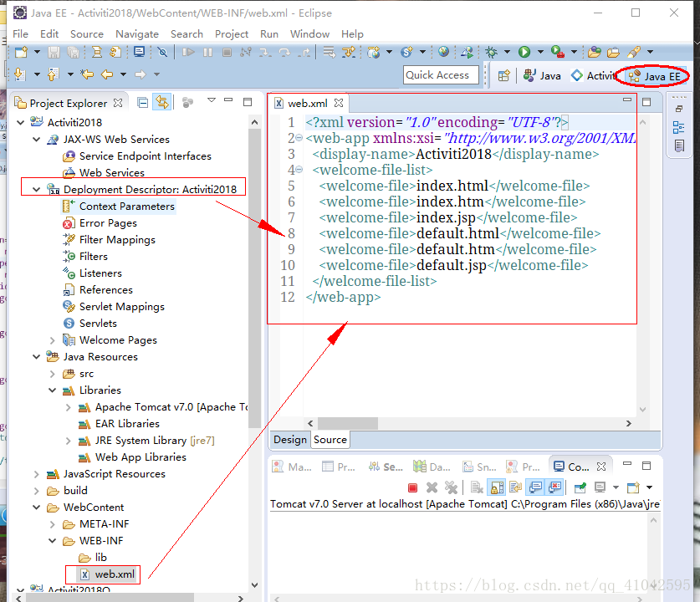This screenshot has height=602, width=700.
Task: Expand the Welcome Pages node
Action: tap(52, 340)
